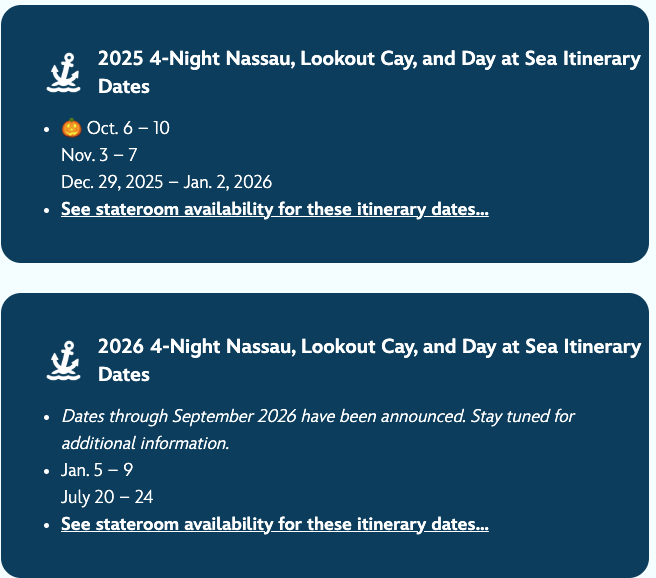Click the pumpkin emoji before Oct. 6 – 10

72,128
